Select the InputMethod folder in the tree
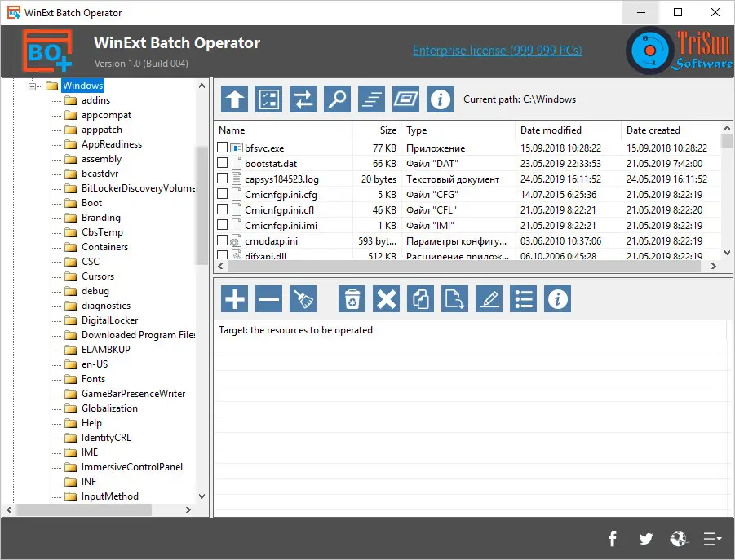This screenshot has height=560, width=735. point(109,496)
